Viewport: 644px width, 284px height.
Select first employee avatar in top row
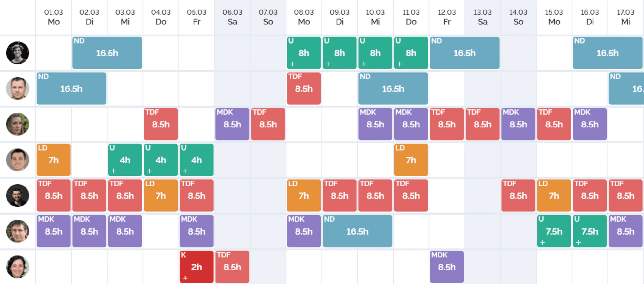(17, 53)
